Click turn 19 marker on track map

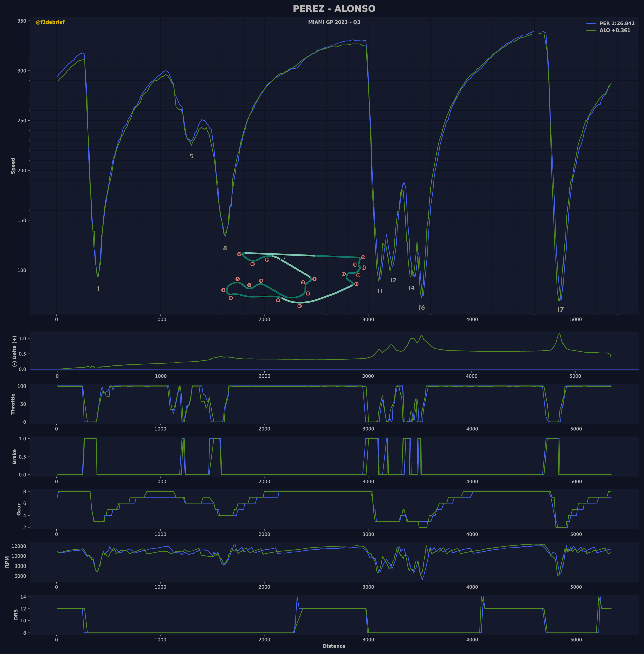coord(267,260)
